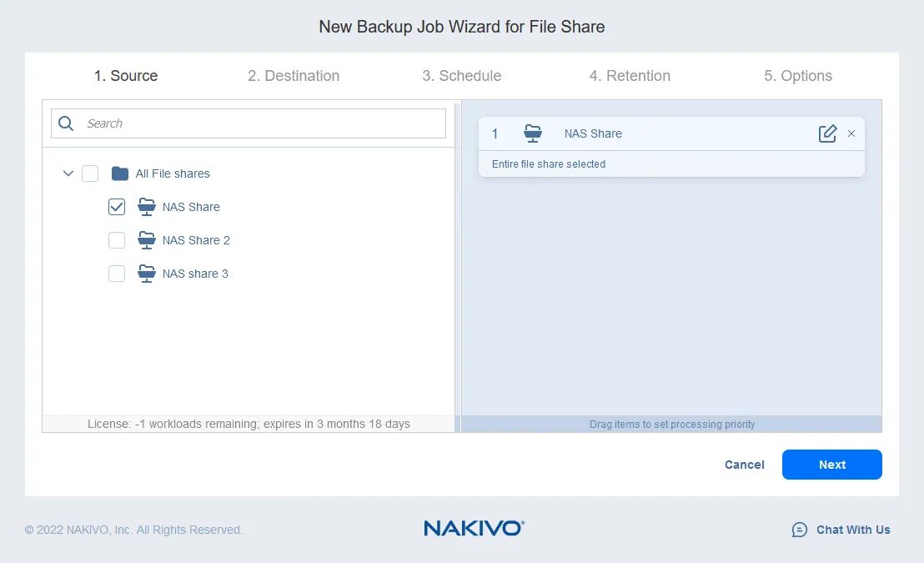Click the NAS Share 2 network folder icon
924x563 pixels.
147,240
